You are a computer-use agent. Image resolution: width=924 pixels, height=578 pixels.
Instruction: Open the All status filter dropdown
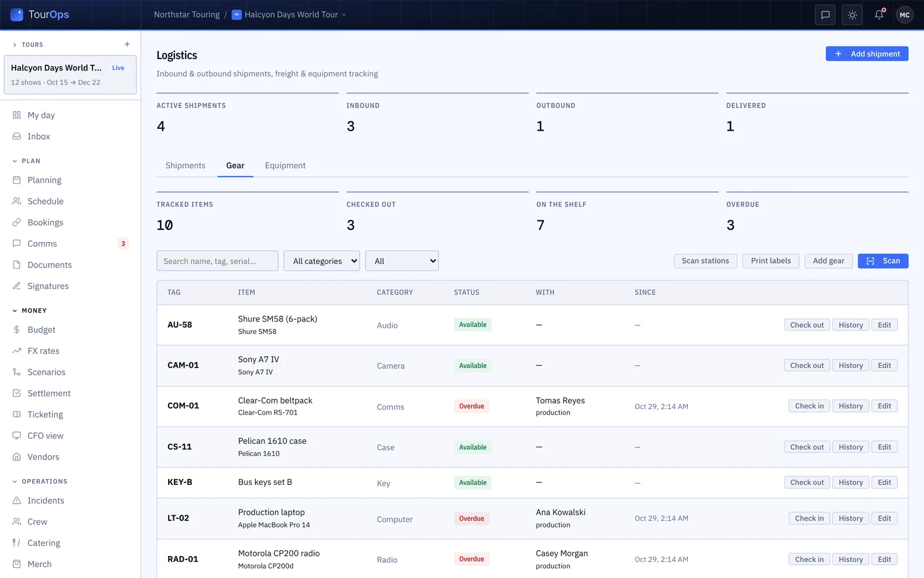coord(402,261)
